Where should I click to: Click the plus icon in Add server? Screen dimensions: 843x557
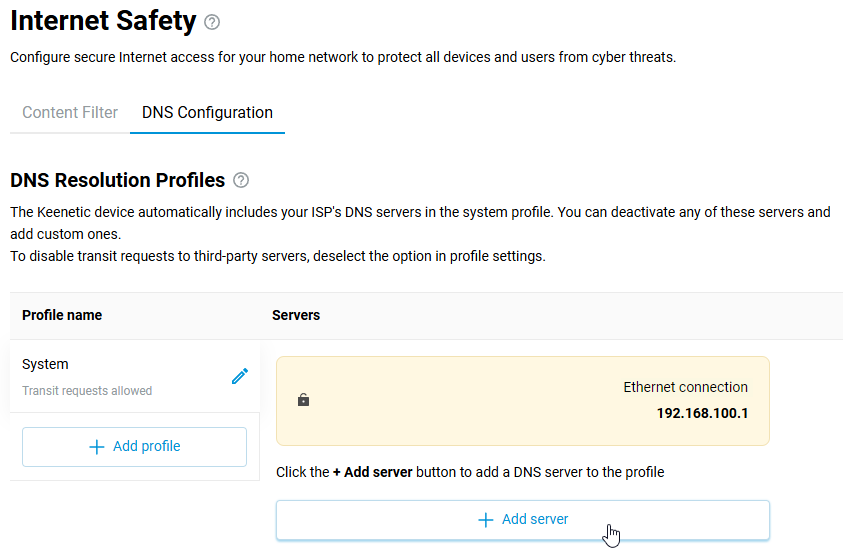point(486,520)
